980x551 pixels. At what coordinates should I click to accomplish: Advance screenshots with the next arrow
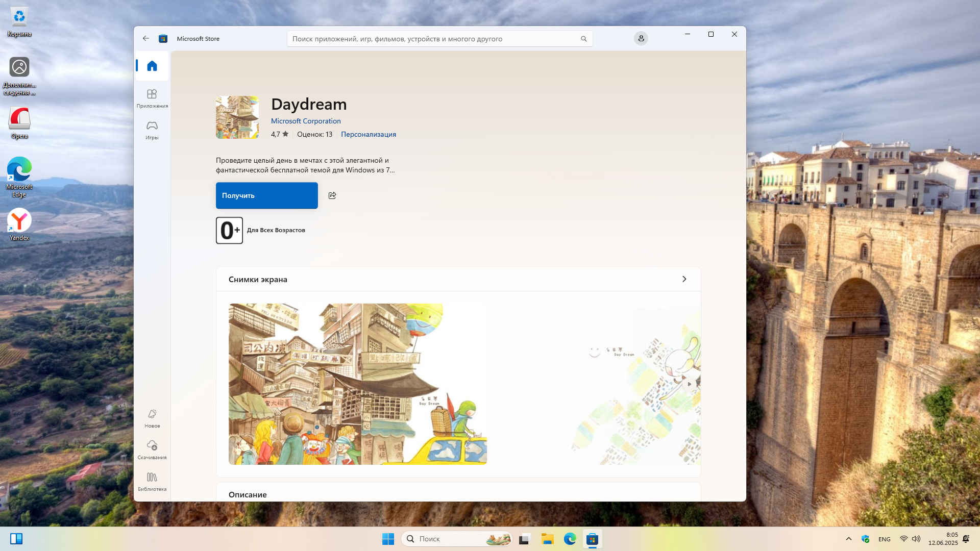[x=689, y=384]
